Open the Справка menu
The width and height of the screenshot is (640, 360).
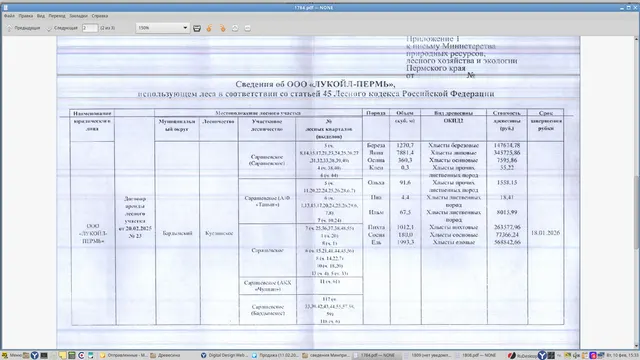pyautogui.click(x=100, y=16)
